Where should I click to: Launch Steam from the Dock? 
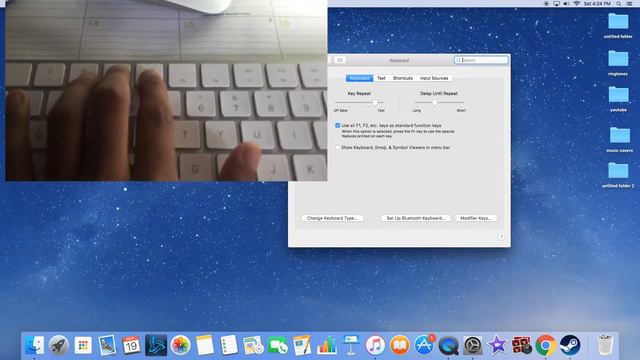click(570, 345)
